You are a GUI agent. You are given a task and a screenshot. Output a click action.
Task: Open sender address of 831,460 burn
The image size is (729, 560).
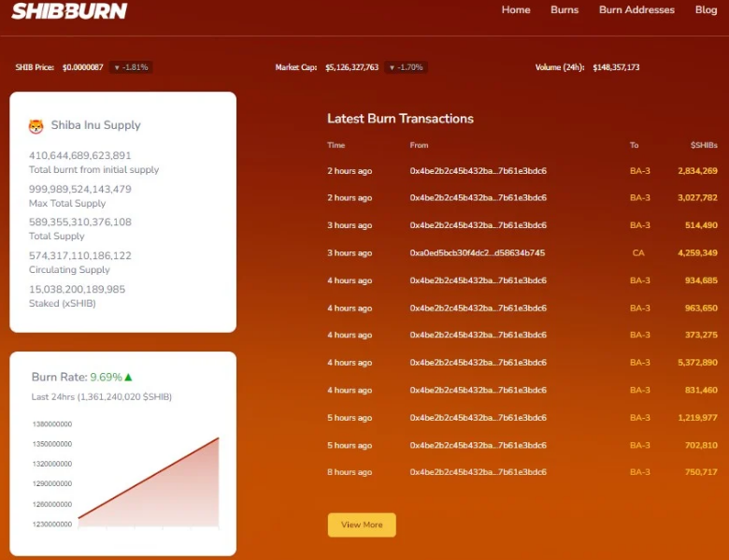click(478, 390)
